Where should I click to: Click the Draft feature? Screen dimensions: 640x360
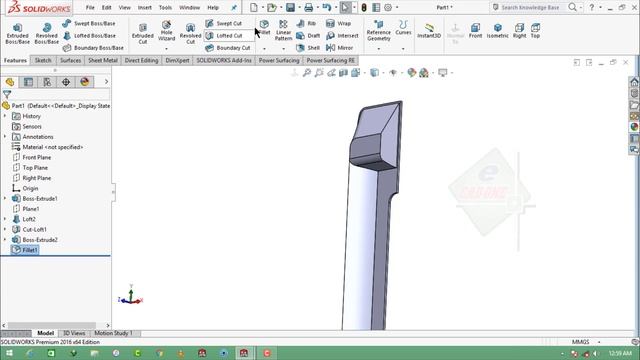pos(308,36)
